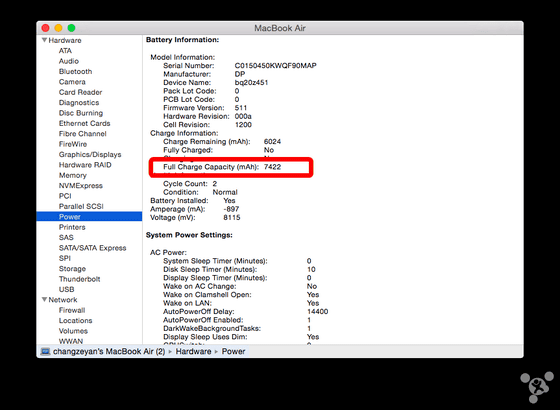Collapse the Hardware section triangle
The height and width of the screenshot is (410, 560).
(x=44, y=40)
